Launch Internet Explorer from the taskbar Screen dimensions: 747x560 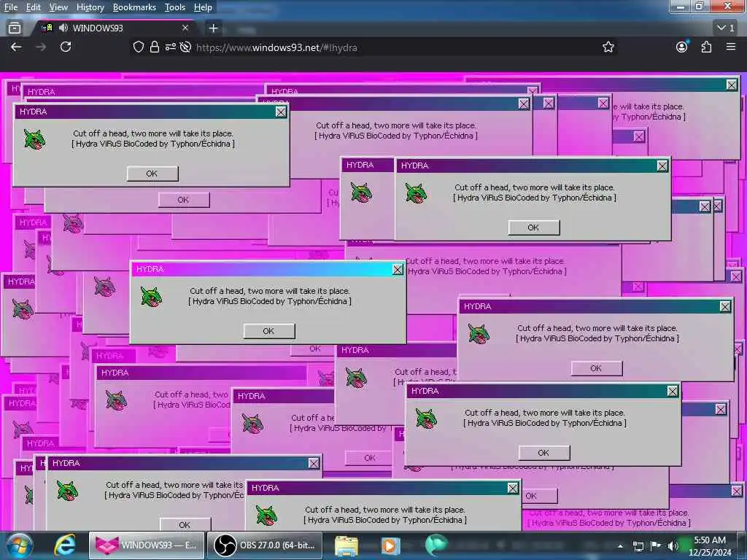[x=64, y=545]
